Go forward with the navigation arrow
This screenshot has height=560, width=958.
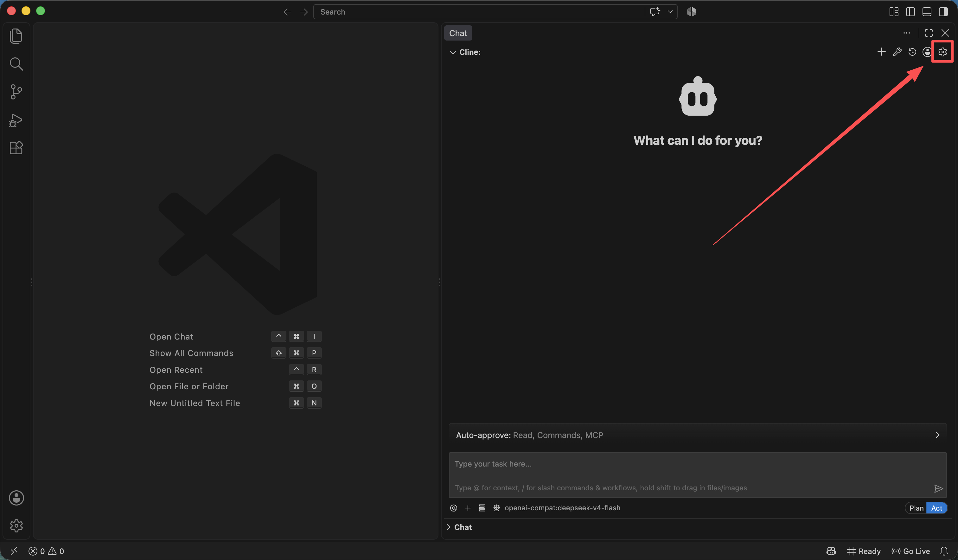(304, 12)
